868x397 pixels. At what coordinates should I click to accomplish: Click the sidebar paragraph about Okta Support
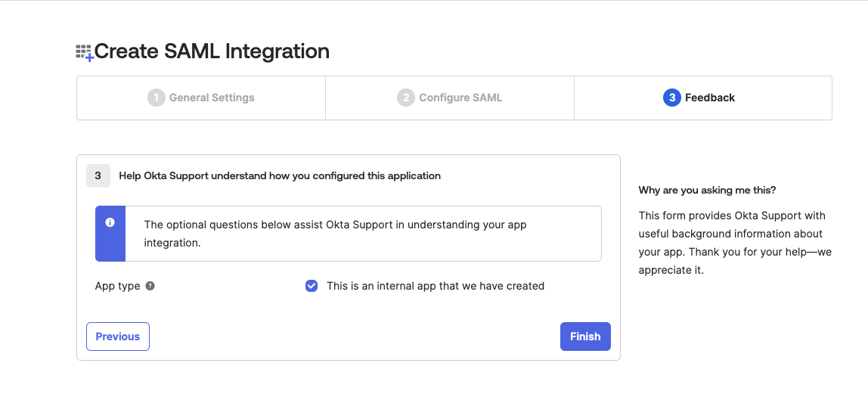pyautogui.click(x=733, y=242)
